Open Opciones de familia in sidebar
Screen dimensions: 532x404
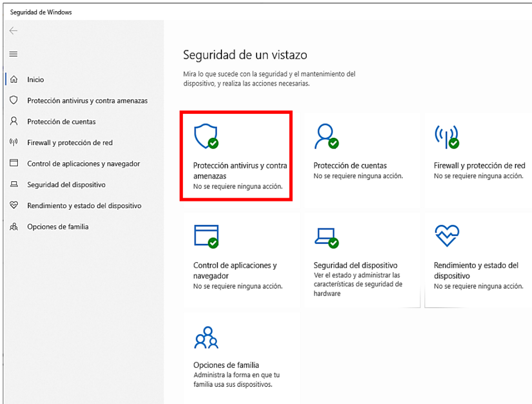(58, 227)
